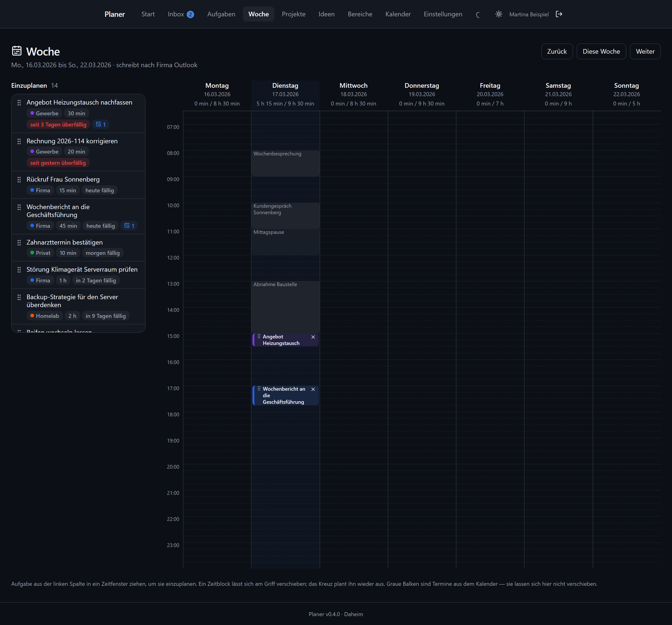Screen dimensions: 672x625
Task: Click the Weiter button for next week
Action: pyautogui.click(x=645, y=51)
